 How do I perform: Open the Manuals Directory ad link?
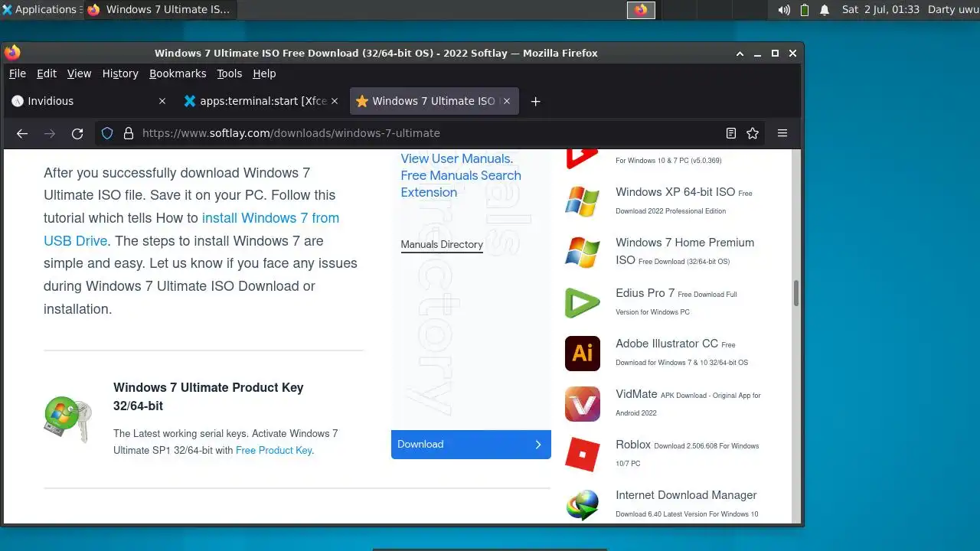pos(442,245)
